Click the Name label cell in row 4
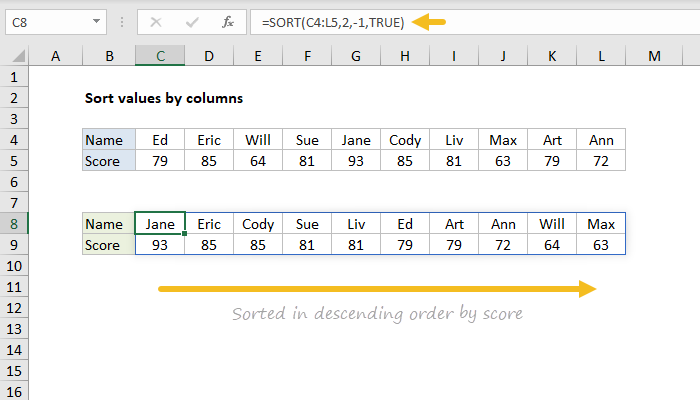This screenshot has height=400, width=700. tap(109, 140)
